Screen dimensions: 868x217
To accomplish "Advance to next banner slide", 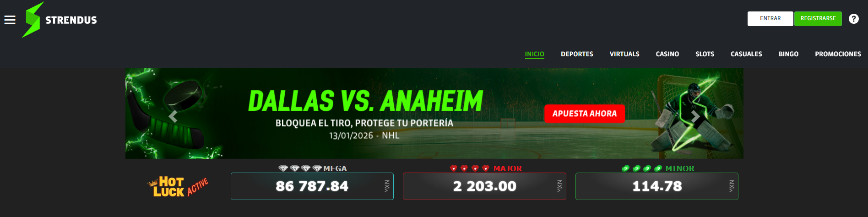I will [x=695, y=117].
